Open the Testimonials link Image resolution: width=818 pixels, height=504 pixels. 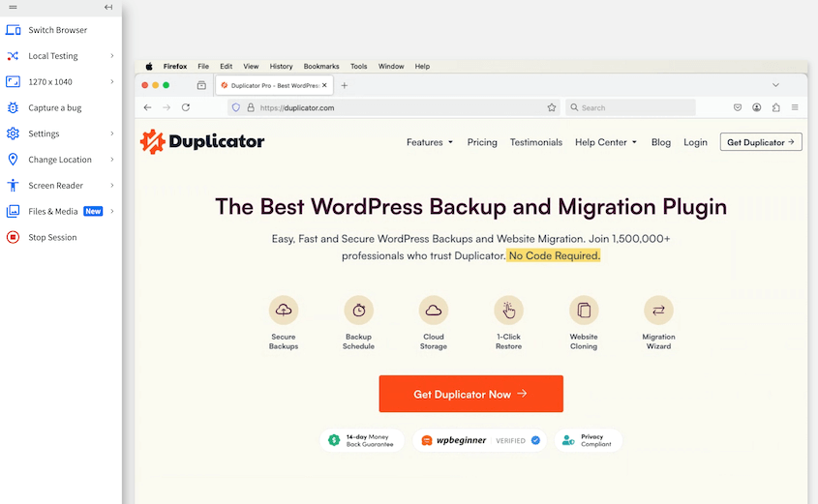[535, 142]
